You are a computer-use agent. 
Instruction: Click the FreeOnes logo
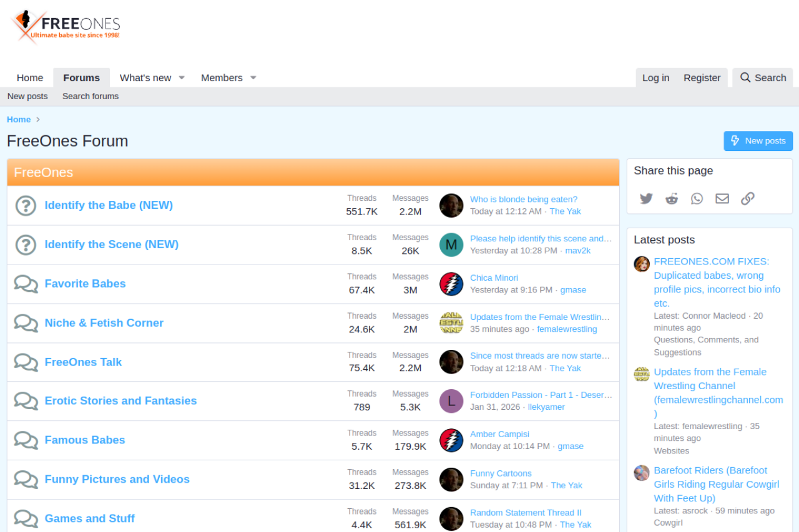pyautogui.click(x=64, y=26)
